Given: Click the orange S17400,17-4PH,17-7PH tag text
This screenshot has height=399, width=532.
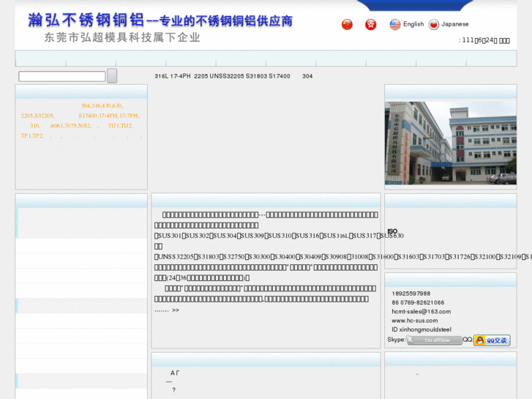Looking at the screenshot, I should click(109, 116).
